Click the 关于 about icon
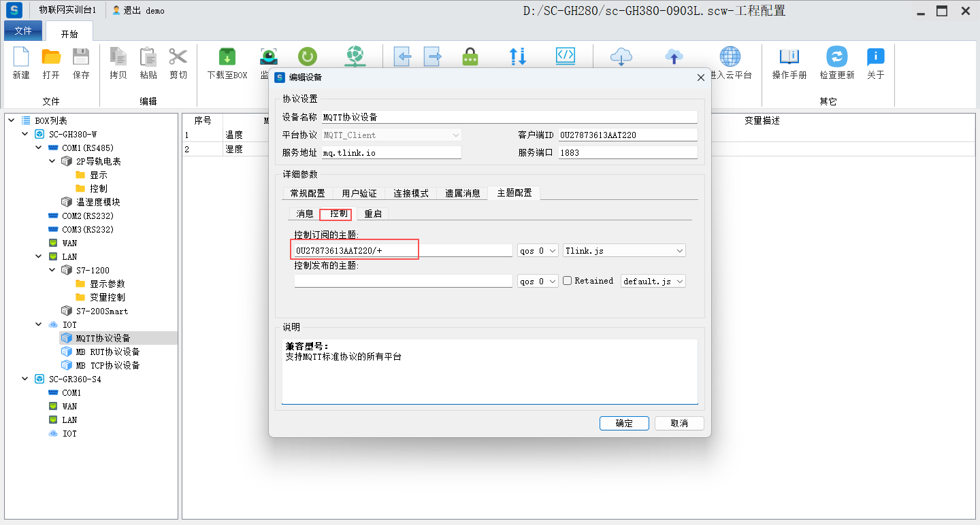 click(875, 57)
